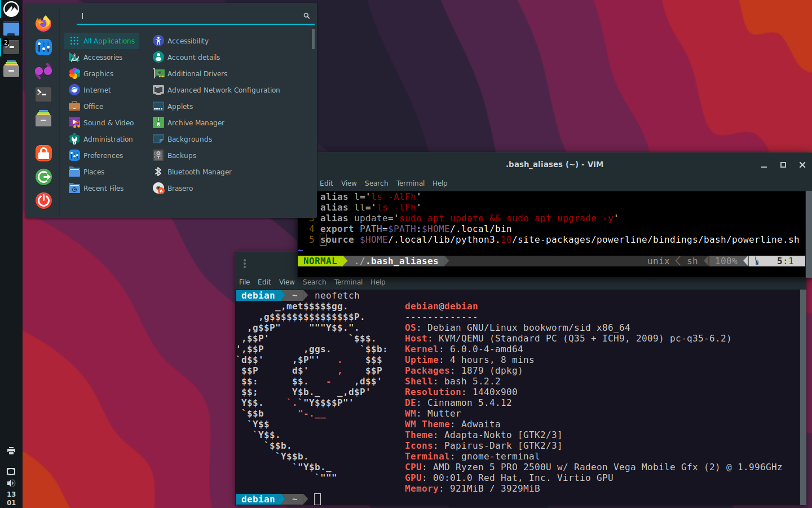The image size is (812, 508).
Task: Open the Search menu in the neofetch terminal
Action: [315, 282]
